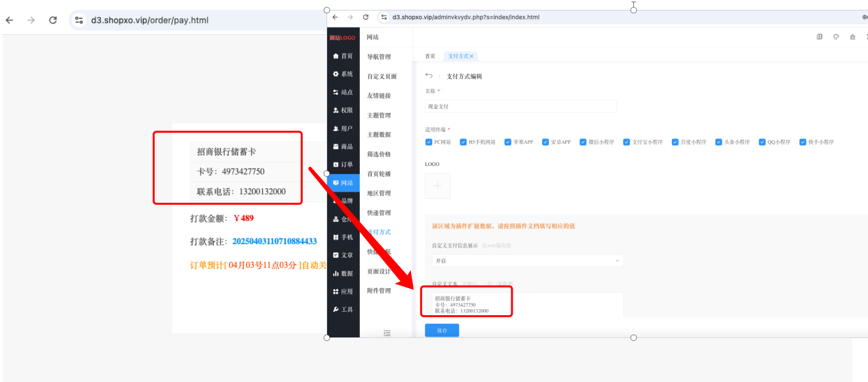This screenshot has height=382, width=868.
Task: Collapse the submenu with the bottom fold icon
Action: tap(387, 333)
